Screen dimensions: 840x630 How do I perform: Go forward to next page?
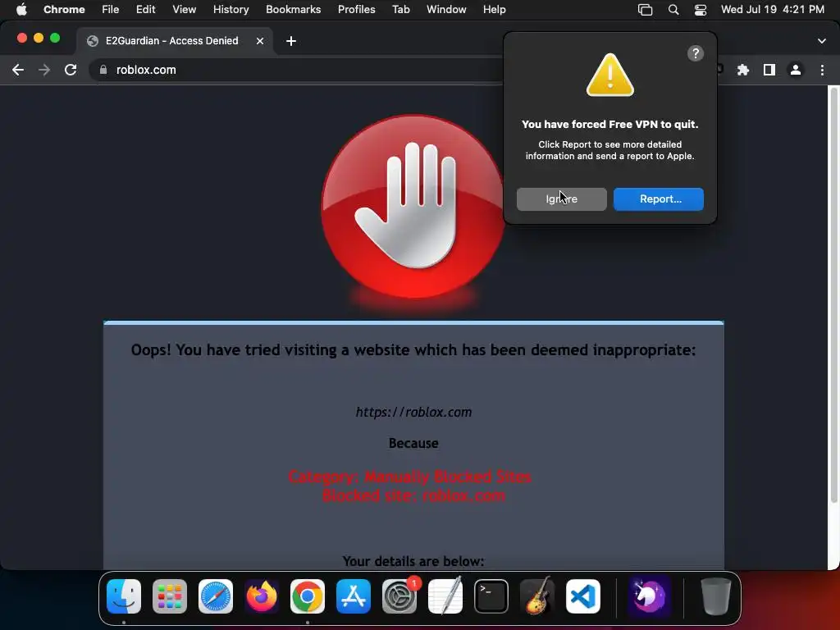tap(44, 70)
